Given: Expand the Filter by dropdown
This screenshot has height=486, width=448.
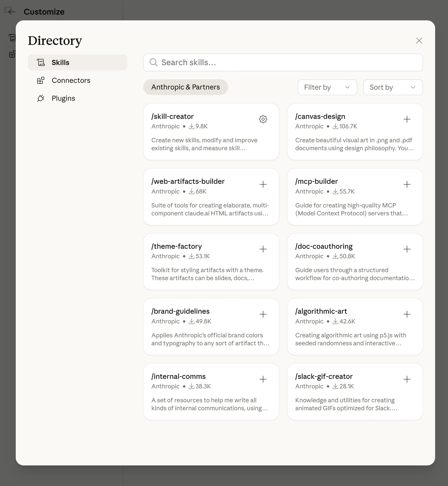Looking at the screenshot, I should [x=327, y=87].
